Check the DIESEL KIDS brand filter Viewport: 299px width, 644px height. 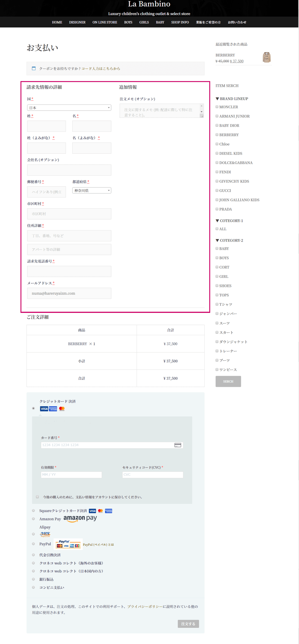pyautogui.click(x=217, y=153)
